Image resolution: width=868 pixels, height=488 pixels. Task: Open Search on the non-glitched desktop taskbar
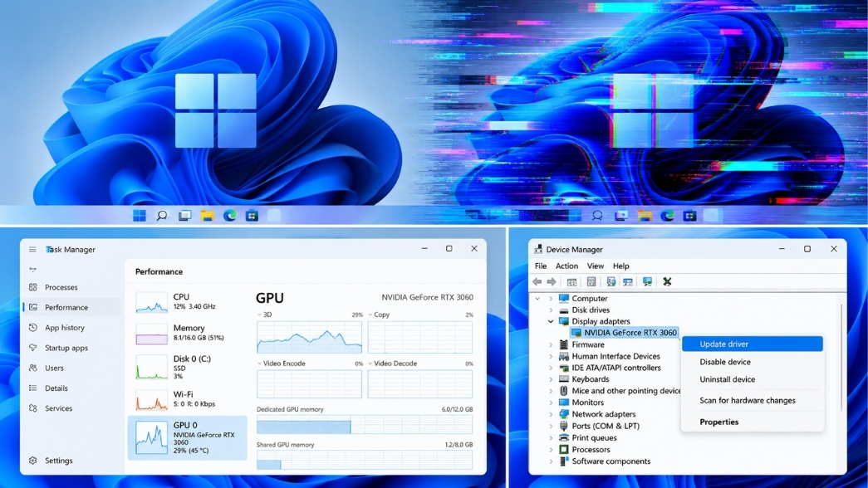coord(162,215)
